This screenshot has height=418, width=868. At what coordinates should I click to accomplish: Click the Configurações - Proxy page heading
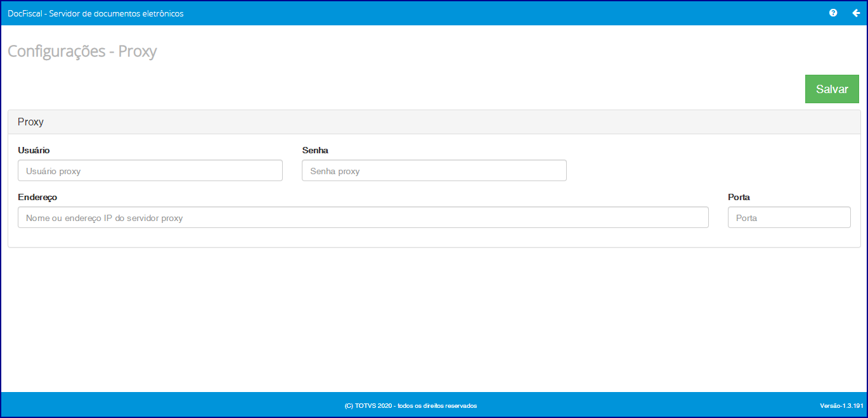point(82,51)
